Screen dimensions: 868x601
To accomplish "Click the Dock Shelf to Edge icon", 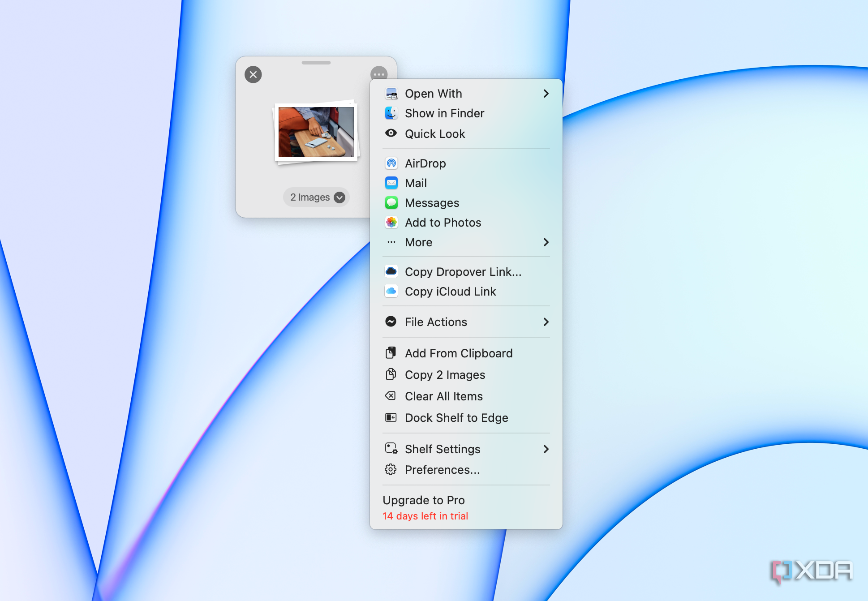I will click(391, 417).
